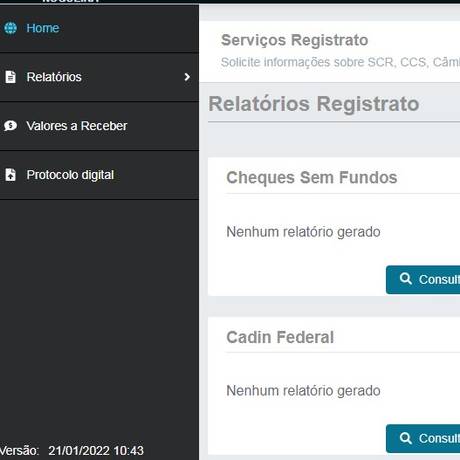Screen dimensions: 460x460
Task: Click the money speech-bubble icon
Action: [x=10, y=126]
